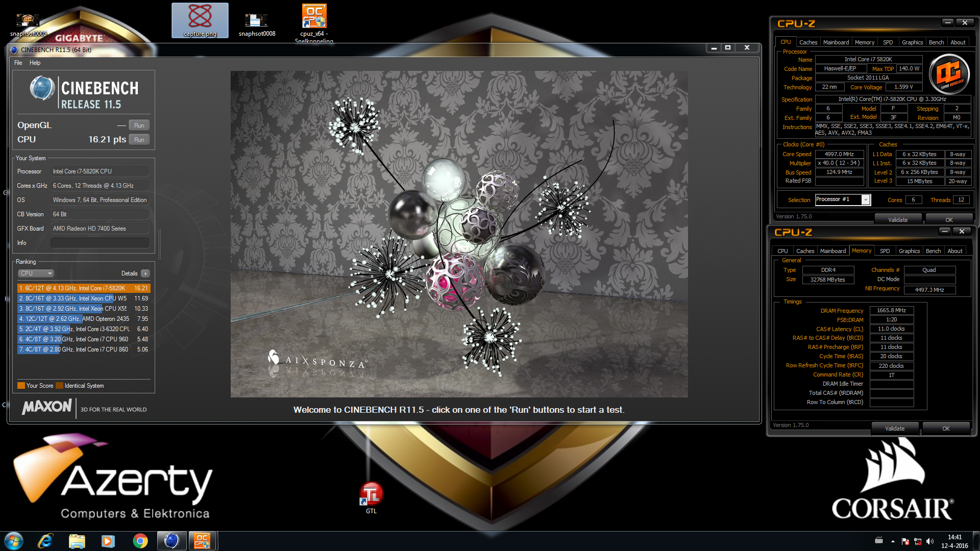Click Validate in the lower CPU-Z window
The width and height of the screenshot is (980, 551).
tap(895, 429)
